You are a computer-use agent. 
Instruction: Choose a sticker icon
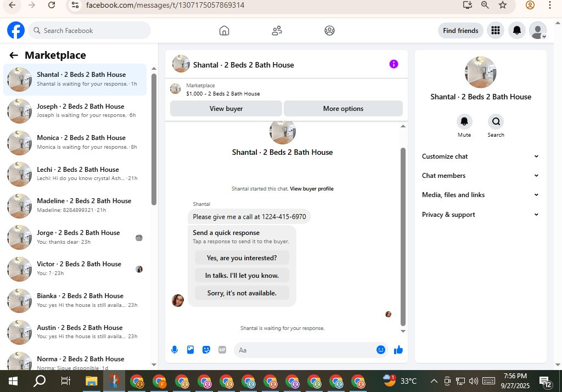[206, 350]
